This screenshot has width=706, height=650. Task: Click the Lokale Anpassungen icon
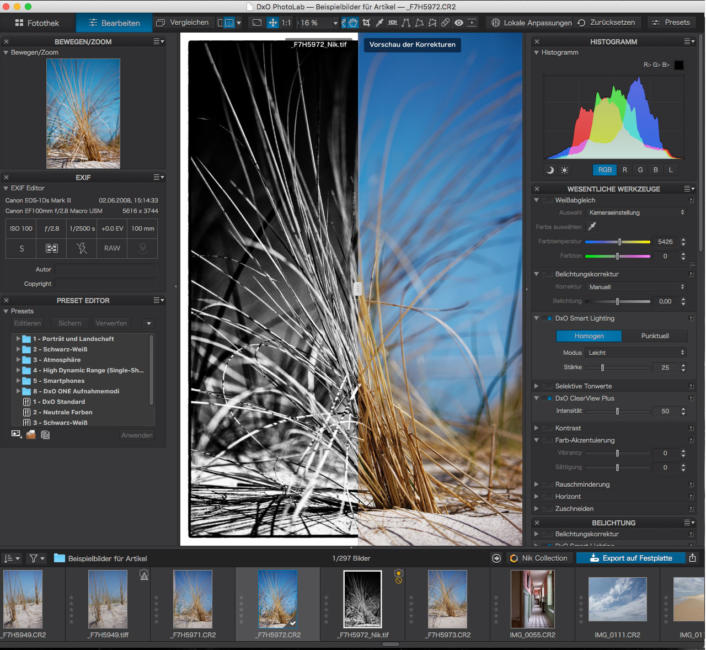[495, 23]
